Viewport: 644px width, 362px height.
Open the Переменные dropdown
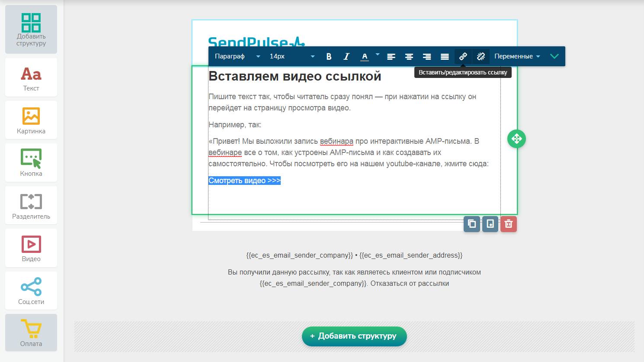tap(517, 56)
